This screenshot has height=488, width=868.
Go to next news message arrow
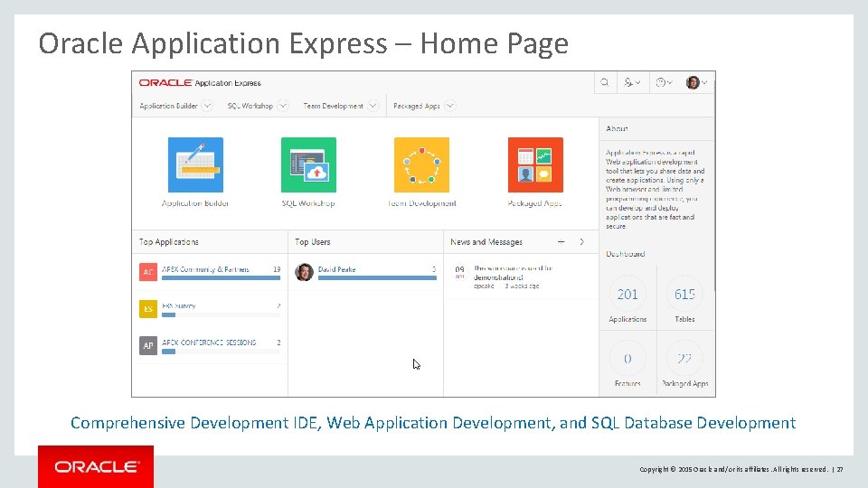(x=581, y=242)
